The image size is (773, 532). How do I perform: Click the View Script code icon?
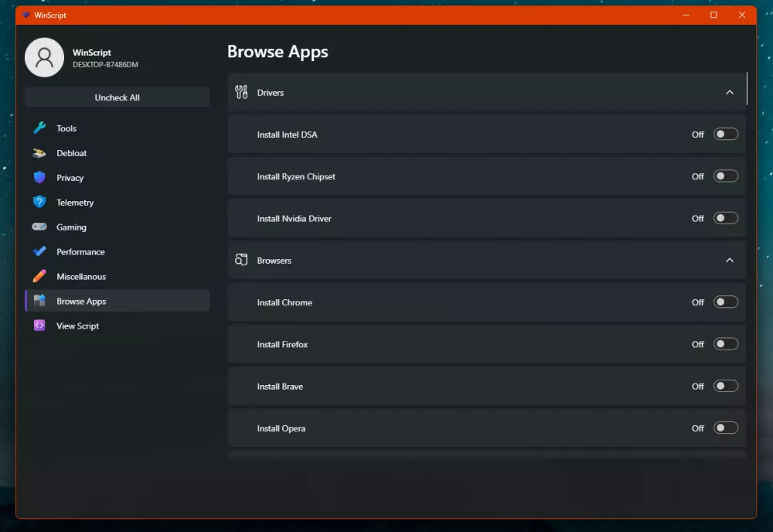click(39, 326)
